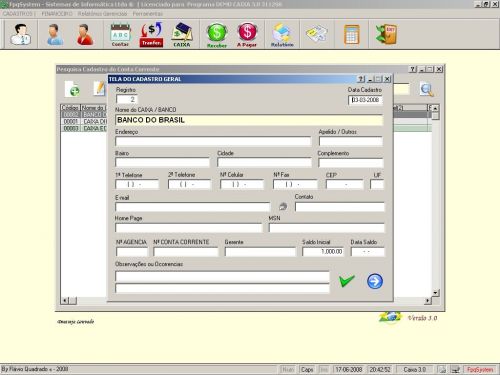Click the UF input field
The image size is (500, 375).
coord(377,184)
